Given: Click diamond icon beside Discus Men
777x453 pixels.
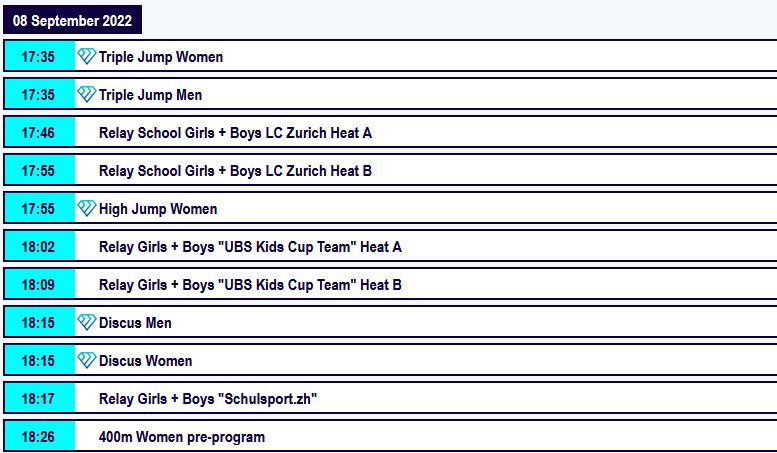Looking at the screenshot, I should tap(86, 322).
